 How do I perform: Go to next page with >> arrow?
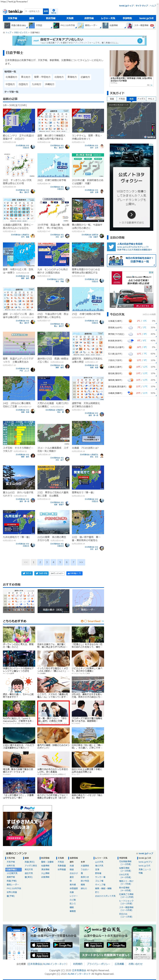click(x=81, y=562)
